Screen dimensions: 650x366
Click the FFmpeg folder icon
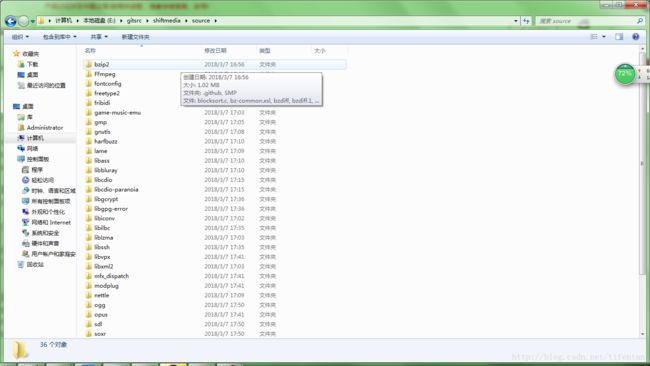(x=89, y=74)
